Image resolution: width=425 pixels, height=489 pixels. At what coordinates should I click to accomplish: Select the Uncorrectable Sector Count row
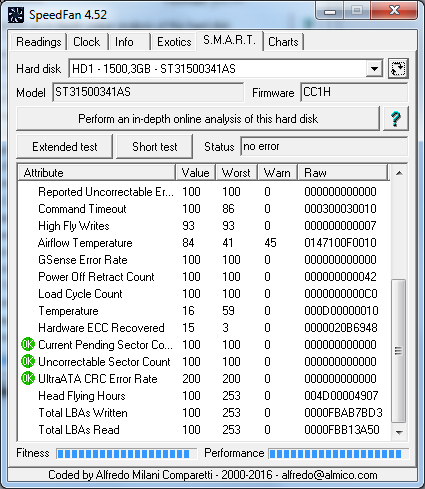coord(204,362)
